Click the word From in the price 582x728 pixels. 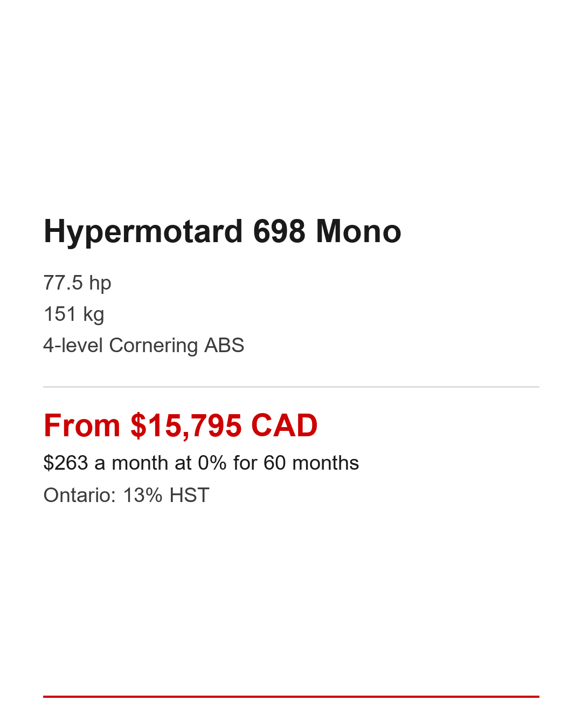point(81,425)
